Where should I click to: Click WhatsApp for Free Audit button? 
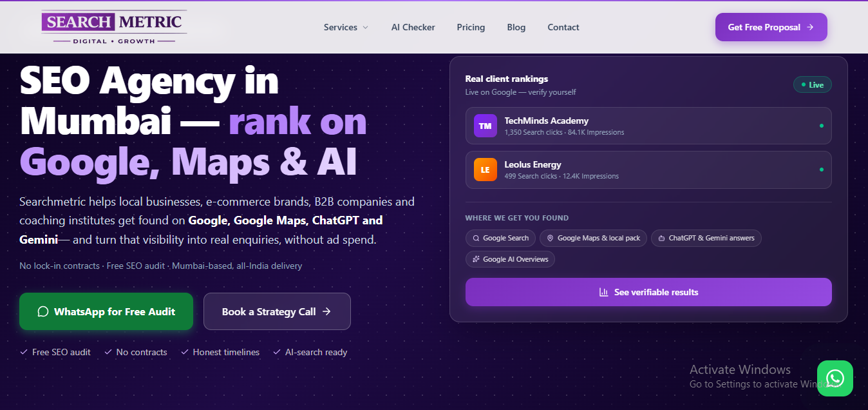pyautogui.click(x=106, y=311)
